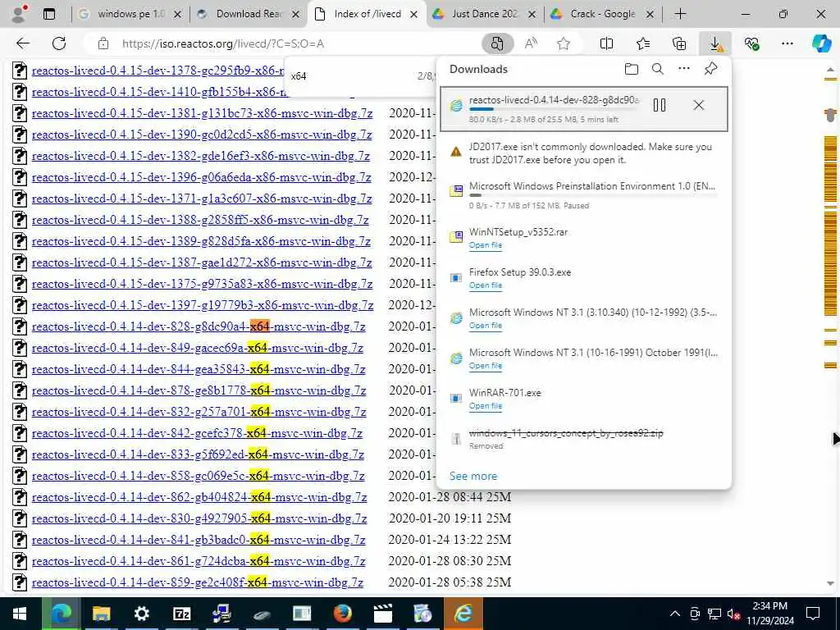This screenshot has width=840, height=630.
Task: Open Edge Settings and more menu
Action: point(787,43)
